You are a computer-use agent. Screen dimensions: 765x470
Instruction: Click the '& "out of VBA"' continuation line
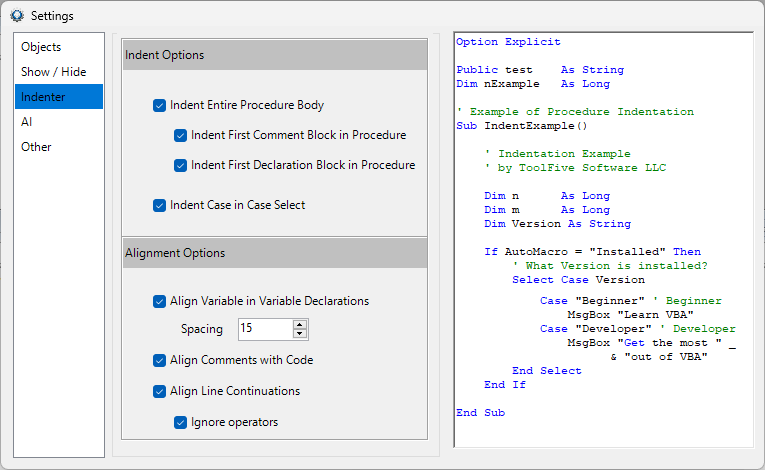[659, 357]
